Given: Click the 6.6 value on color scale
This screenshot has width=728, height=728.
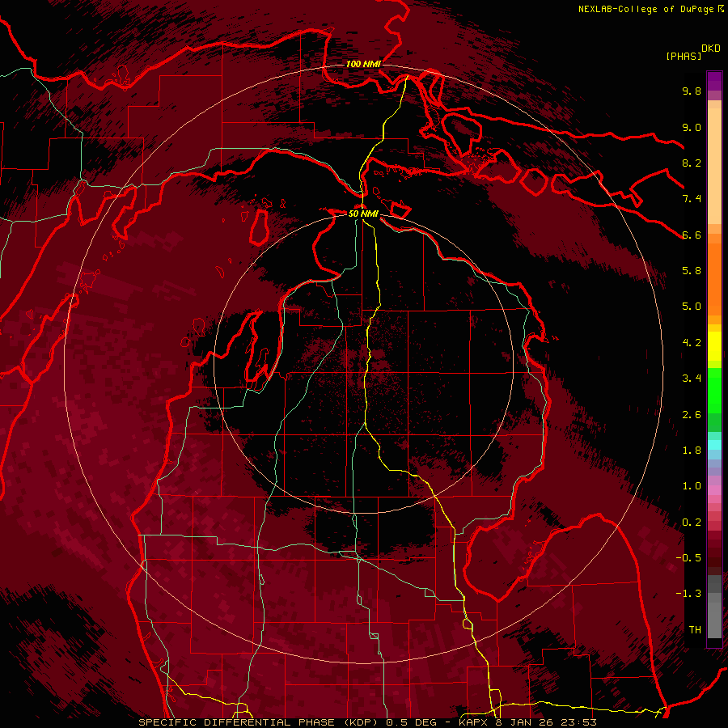Looking at the screenshot, I should (692, 235).
